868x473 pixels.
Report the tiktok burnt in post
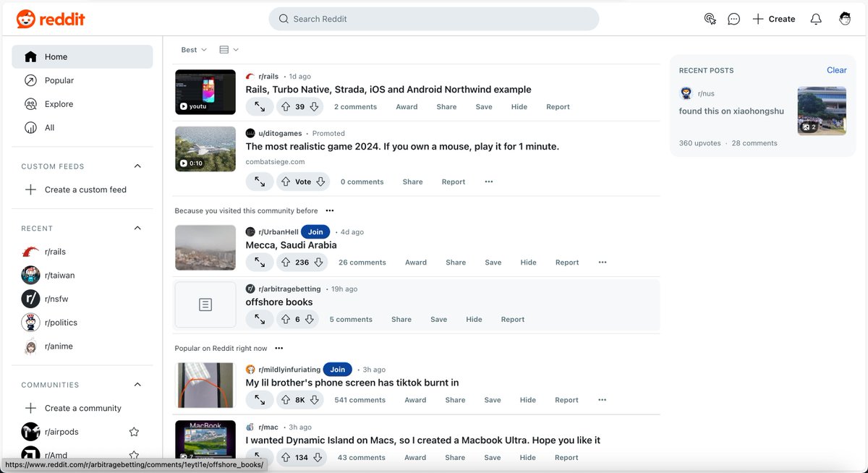566,400
